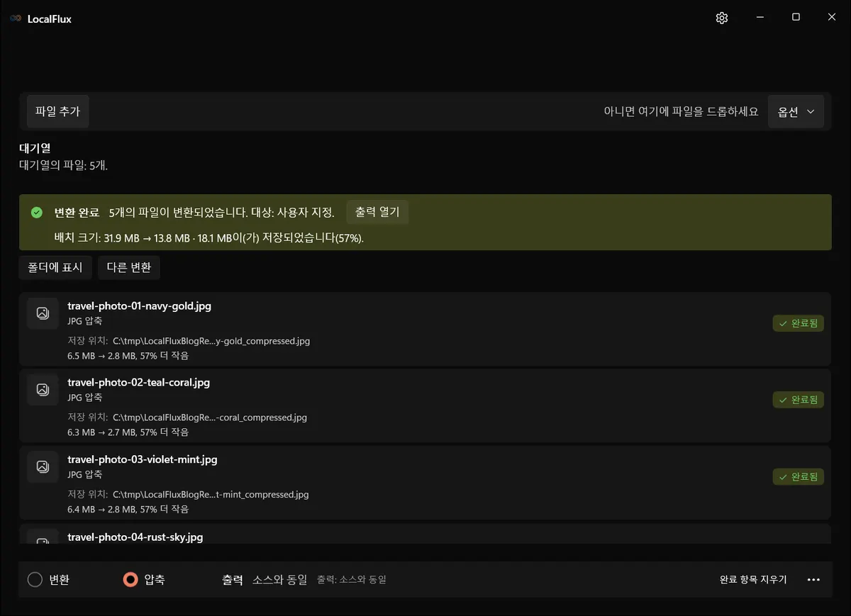Click 완료 항목 지우기
Viewport: 851px width, 616px height.
coord(753,580)
